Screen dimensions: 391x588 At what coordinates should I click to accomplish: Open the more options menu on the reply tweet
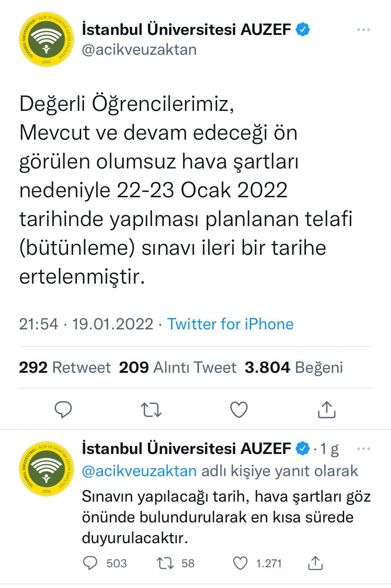pyautogui.click(x=364, y=448)
